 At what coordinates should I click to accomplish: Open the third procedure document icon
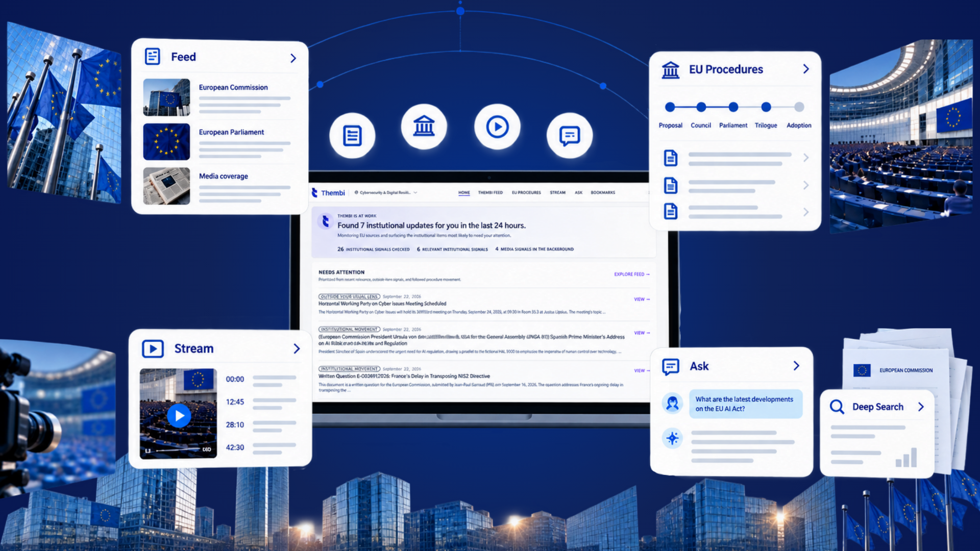[670, 211]
